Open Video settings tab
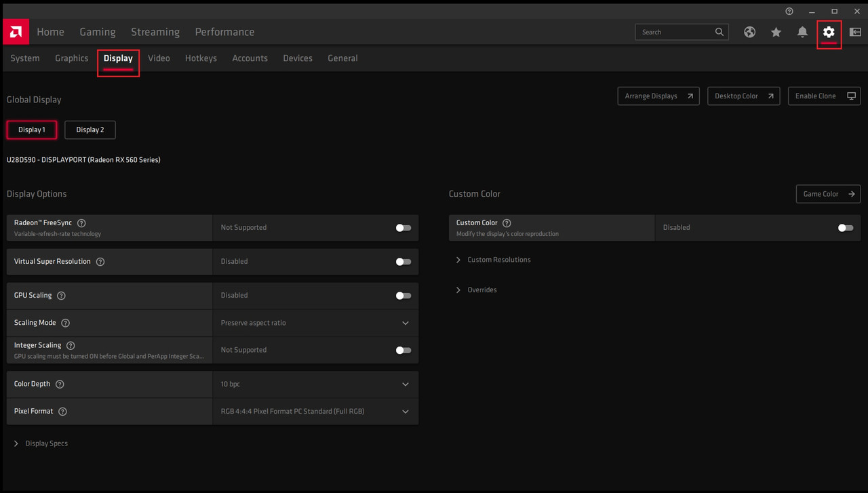This screenshot has height=493, width=868. tap(159, 58)
